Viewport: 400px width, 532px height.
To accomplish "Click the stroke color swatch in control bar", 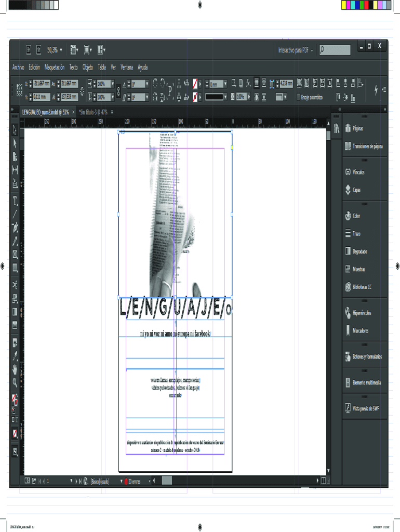I will (195, 97).
